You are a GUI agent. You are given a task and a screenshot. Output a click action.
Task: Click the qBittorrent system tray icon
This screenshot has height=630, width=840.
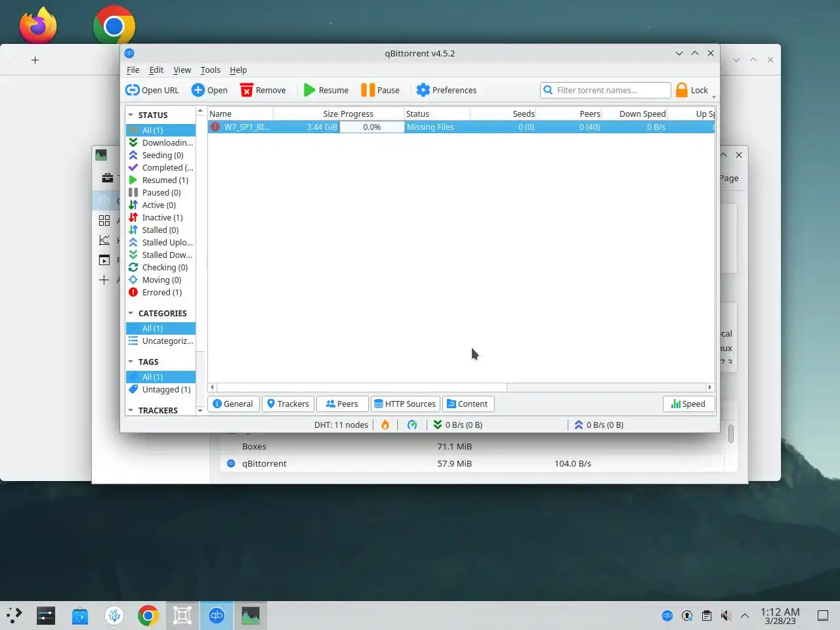click(x=667, y=616)
